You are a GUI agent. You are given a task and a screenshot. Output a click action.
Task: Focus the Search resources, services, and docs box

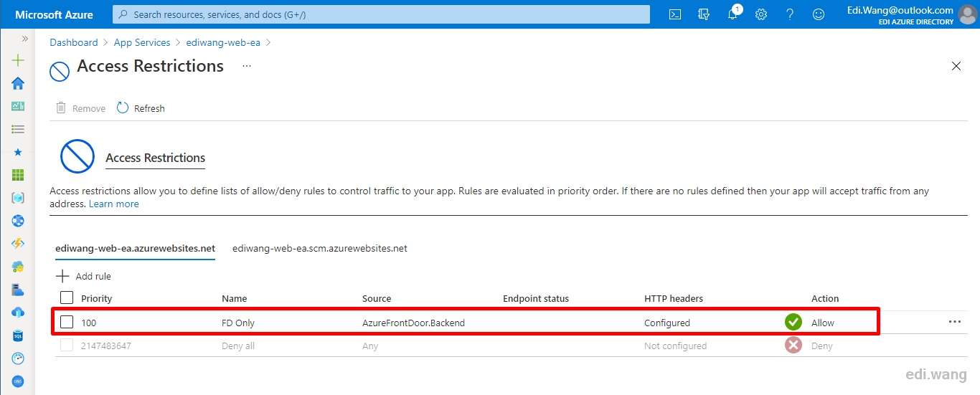(x=381, y=14)
